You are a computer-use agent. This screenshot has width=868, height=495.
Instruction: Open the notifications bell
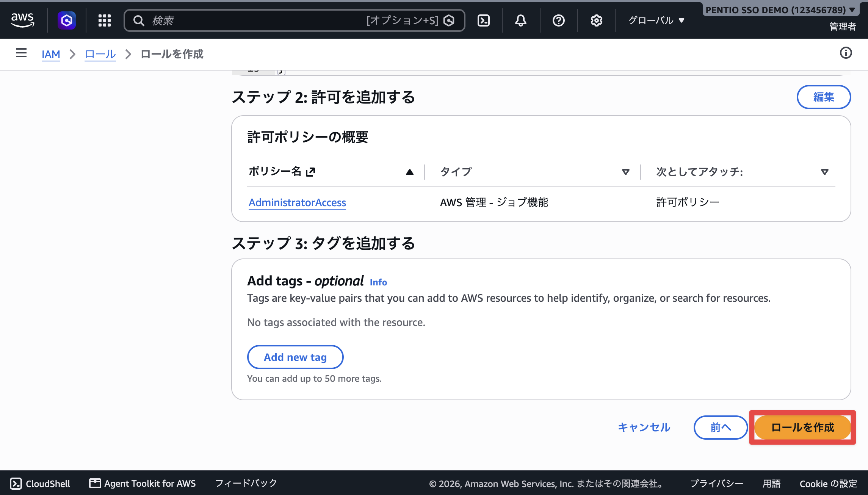[521, 20]
